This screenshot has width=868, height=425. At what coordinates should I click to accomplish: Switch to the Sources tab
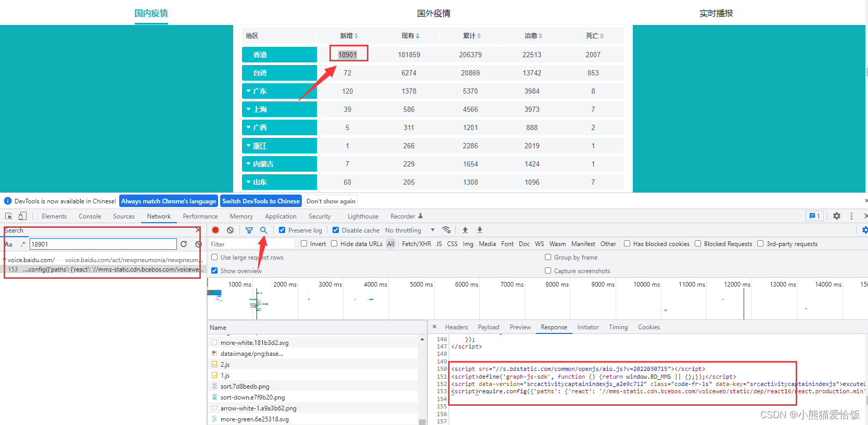pos(124,216)
